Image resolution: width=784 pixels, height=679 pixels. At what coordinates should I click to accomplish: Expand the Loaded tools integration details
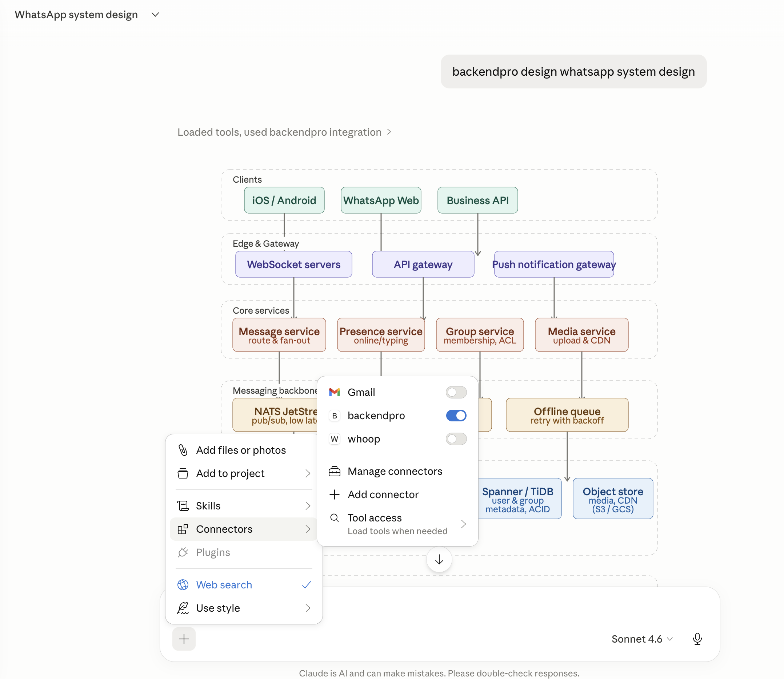284,132
